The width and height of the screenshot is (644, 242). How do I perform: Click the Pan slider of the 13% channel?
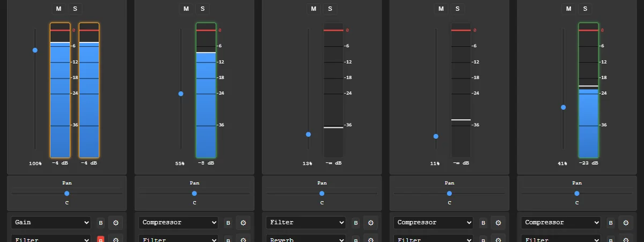tap(322, 193)
